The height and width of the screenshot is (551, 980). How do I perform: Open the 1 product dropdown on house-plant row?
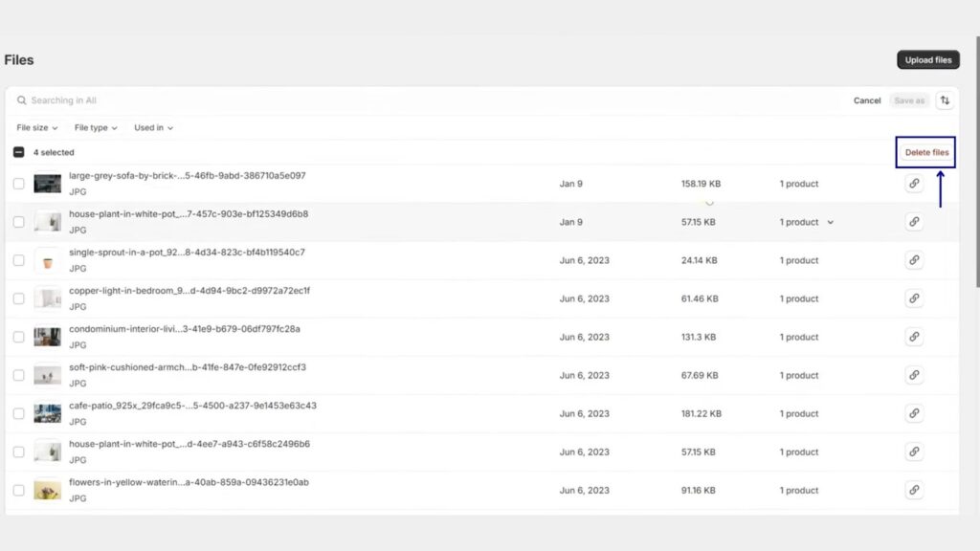pos(807,221)
